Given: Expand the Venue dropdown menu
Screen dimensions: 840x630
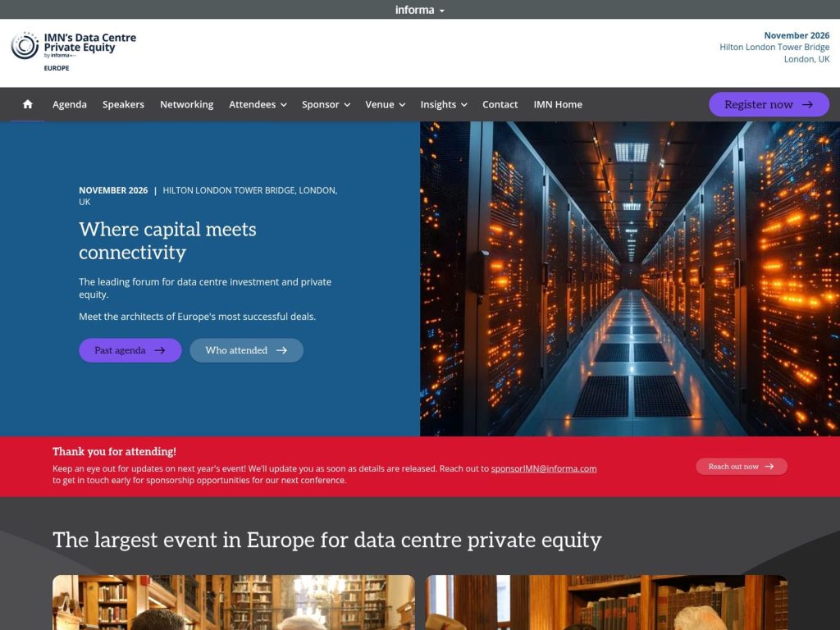Looking at the screenshot, I should coord(385,104).
